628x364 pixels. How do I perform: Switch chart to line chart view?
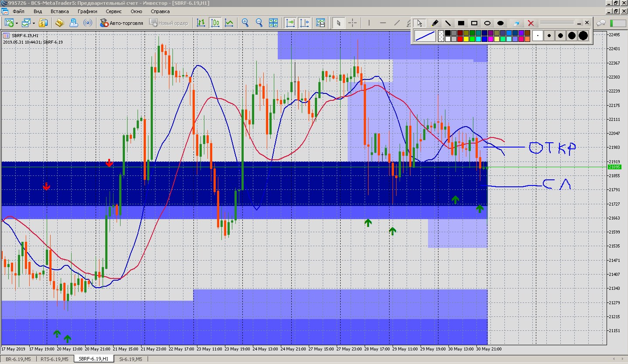click(228, 23)
